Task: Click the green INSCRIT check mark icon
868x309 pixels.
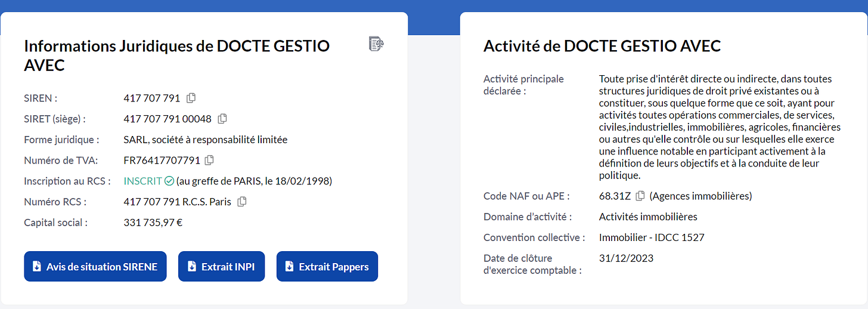Action: (169, 181)
